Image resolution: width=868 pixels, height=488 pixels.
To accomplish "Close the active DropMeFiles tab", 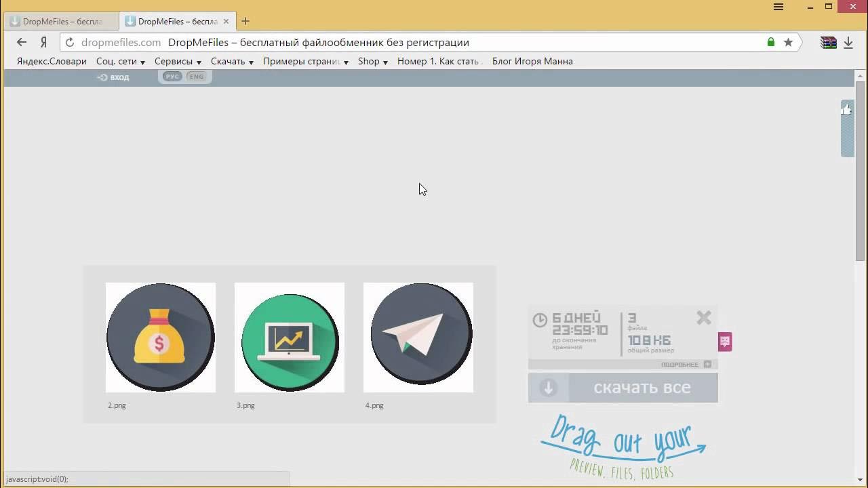I will coord(225,21).
